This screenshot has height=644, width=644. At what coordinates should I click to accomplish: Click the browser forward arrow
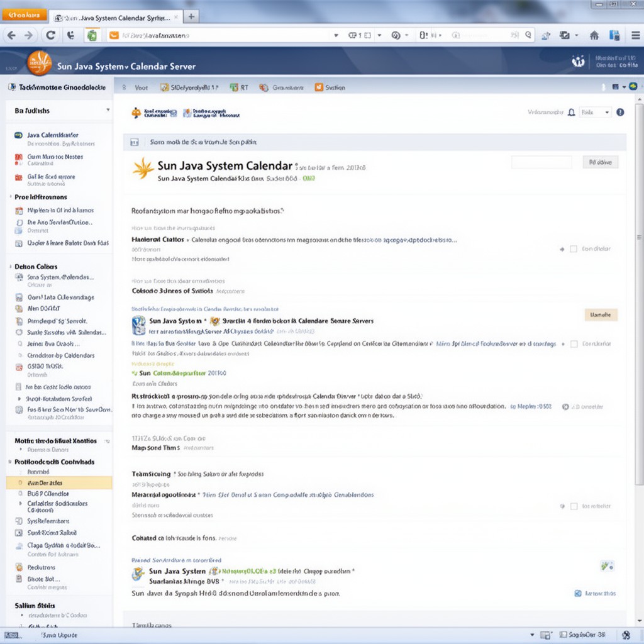[28, 35]
